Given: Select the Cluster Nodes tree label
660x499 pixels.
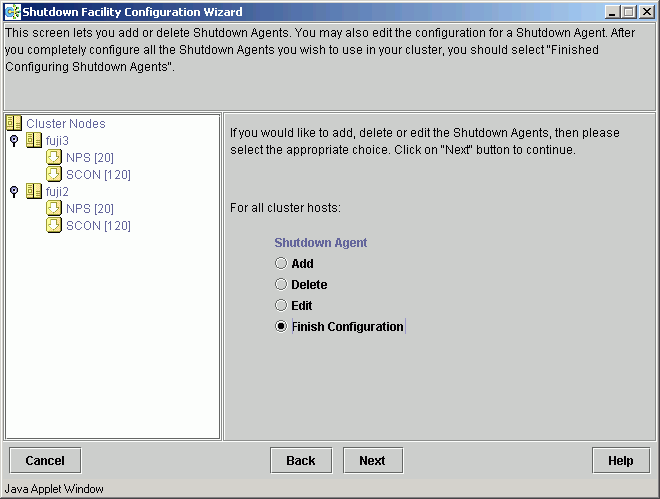Looking at the screenshot, I should 66,124.
